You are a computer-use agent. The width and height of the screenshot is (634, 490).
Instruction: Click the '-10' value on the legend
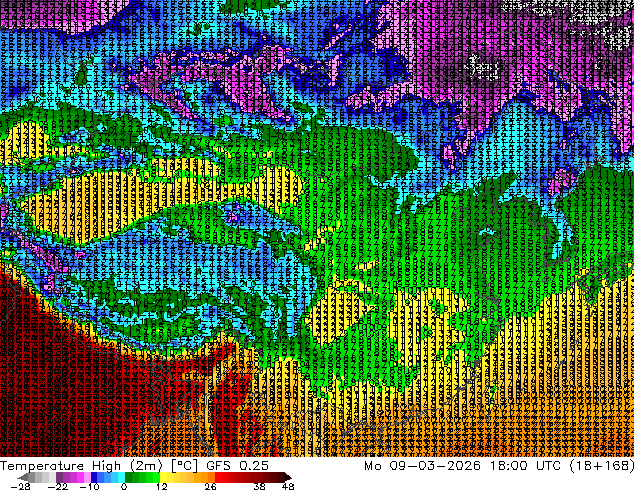tap(89, 486)
